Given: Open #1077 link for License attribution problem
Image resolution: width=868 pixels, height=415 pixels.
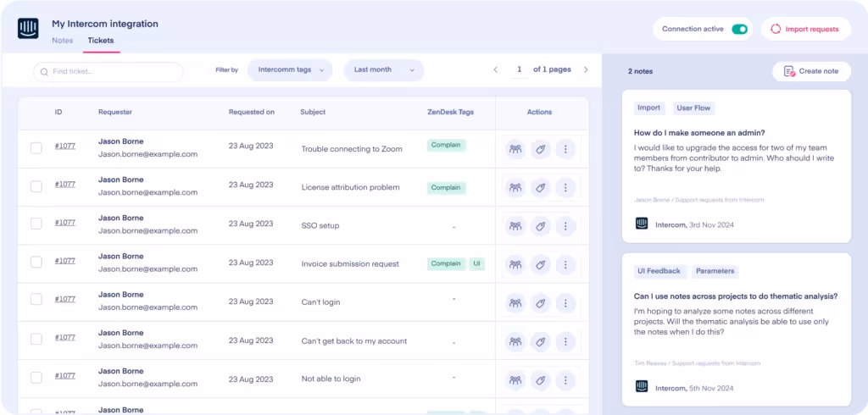Looking at the screenshot, I should (64, 185).
